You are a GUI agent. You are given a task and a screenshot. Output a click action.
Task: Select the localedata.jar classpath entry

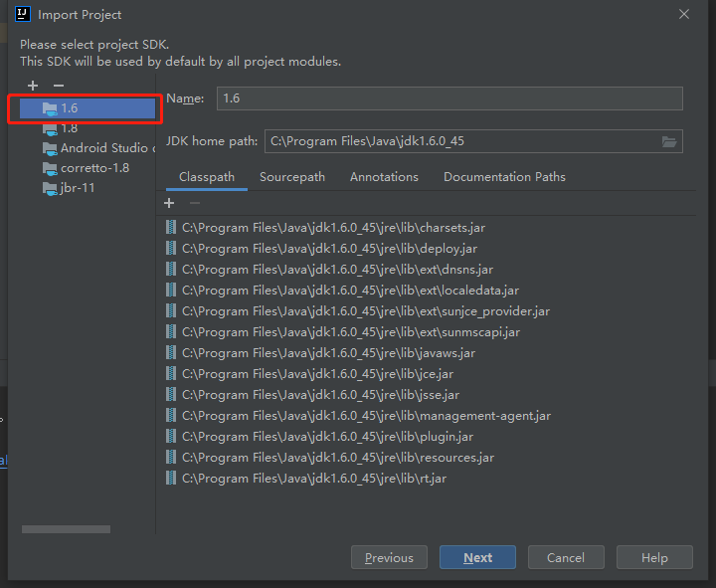[342, 291]
